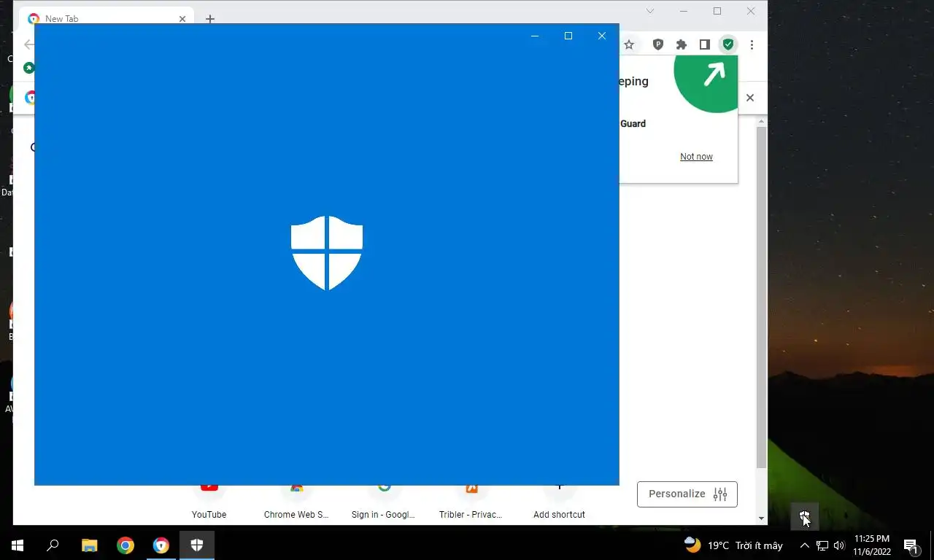Maximize the Chrome window
The height and width of the screenshot is (560, 934).
point(717,11)
